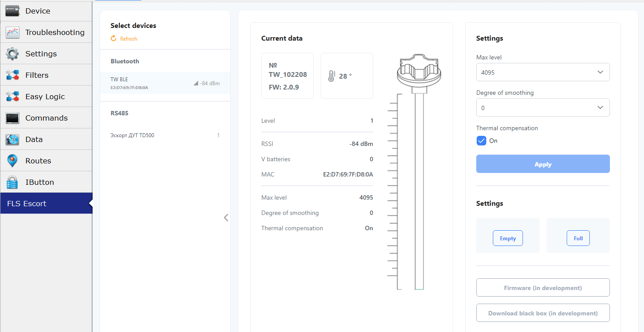Click the IButton padlock icon
Viewport: 644px width, 332px height.
[x=12, y=182]
